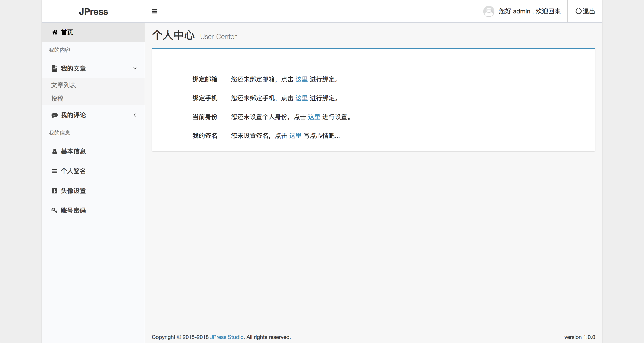Open the JPress Studio footer link
Image resolution: width=644 pixels, height=343 pixels.
[x=227, y=337]
